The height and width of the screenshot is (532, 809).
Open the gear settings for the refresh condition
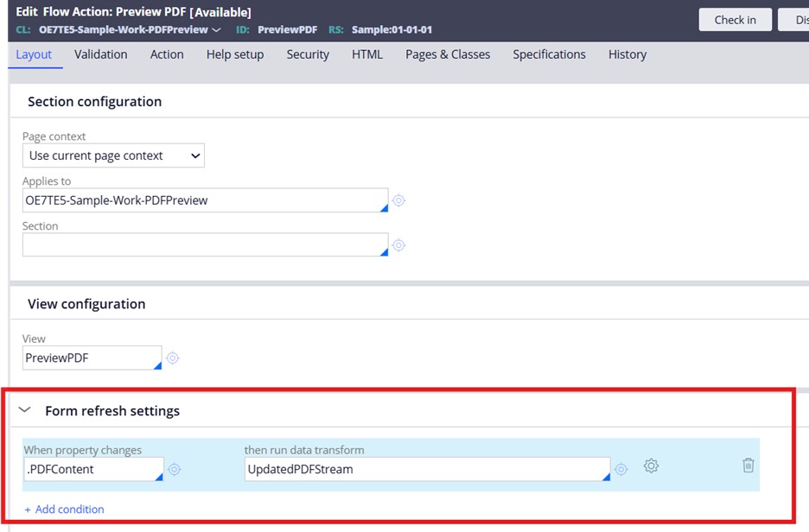pos(651,465)
